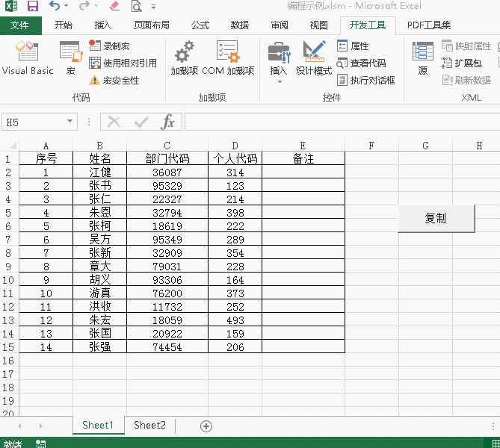Switch to the 开始 home tab
This screenshot has height=448, width=500.
63,25
